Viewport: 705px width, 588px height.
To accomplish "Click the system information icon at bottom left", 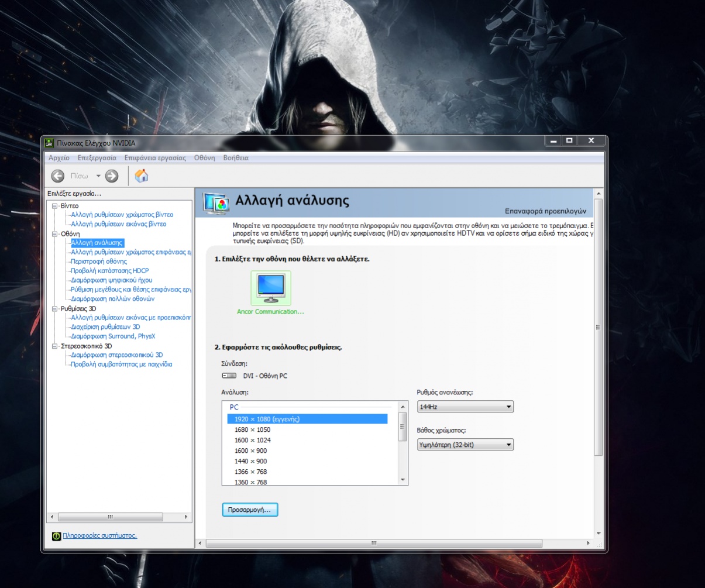I will 56,536.
